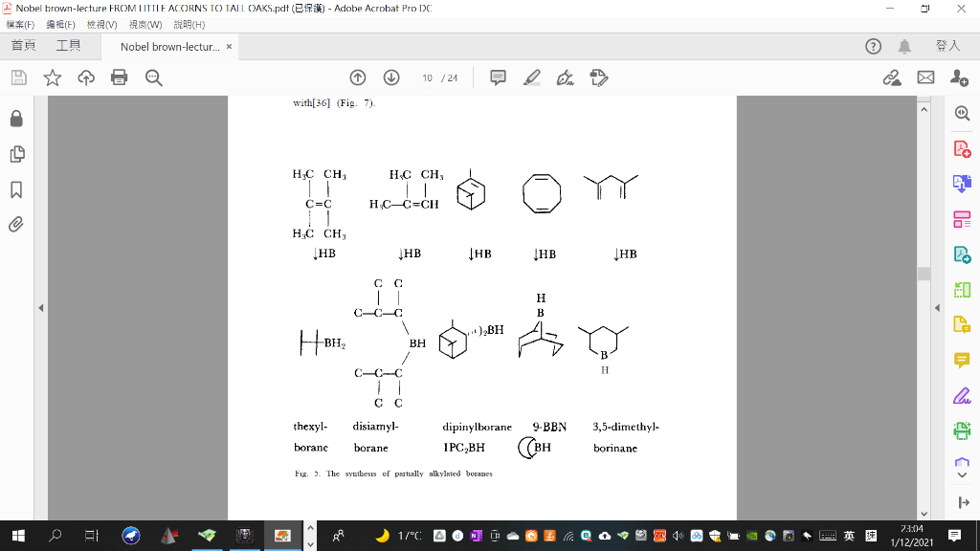Screen dimensions: 980x551
Task: Share a link to the file
Action: coord(892,77)
